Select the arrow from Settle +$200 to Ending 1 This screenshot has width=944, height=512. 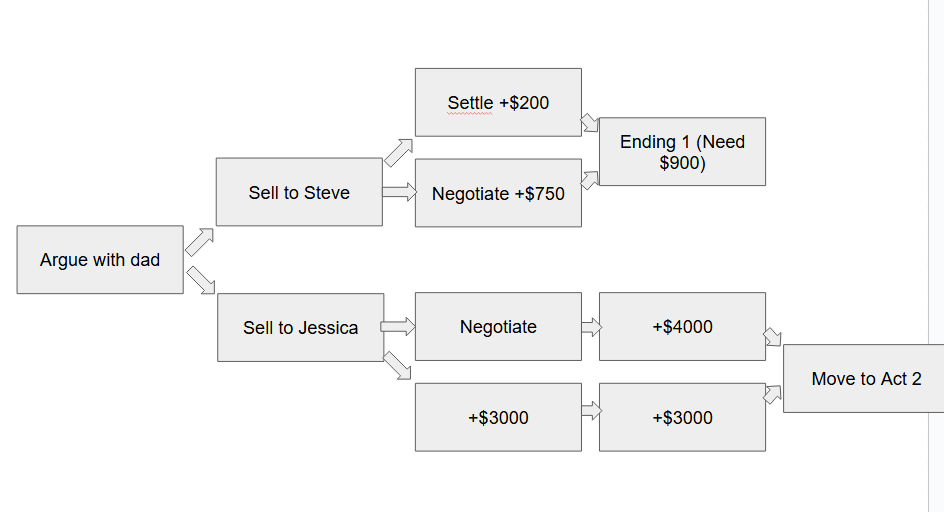pyautogui.click(x=590, y=123)
